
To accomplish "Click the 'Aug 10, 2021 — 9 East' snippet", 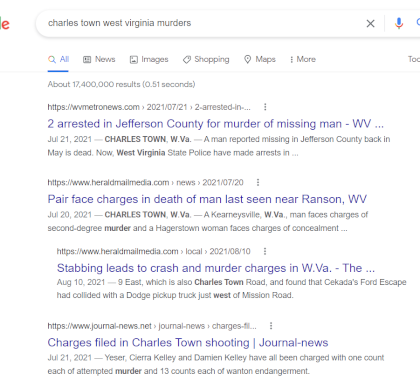I will [x=231, y=289].
